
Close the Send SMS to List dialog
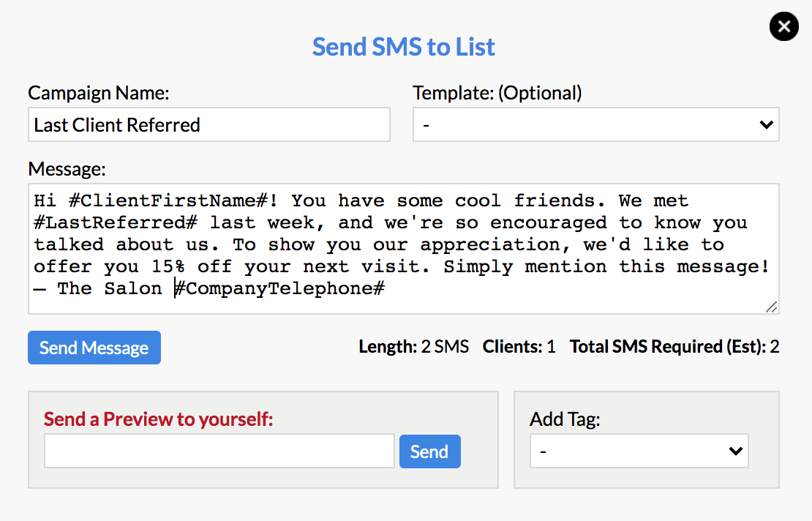[x=783, y=26]
